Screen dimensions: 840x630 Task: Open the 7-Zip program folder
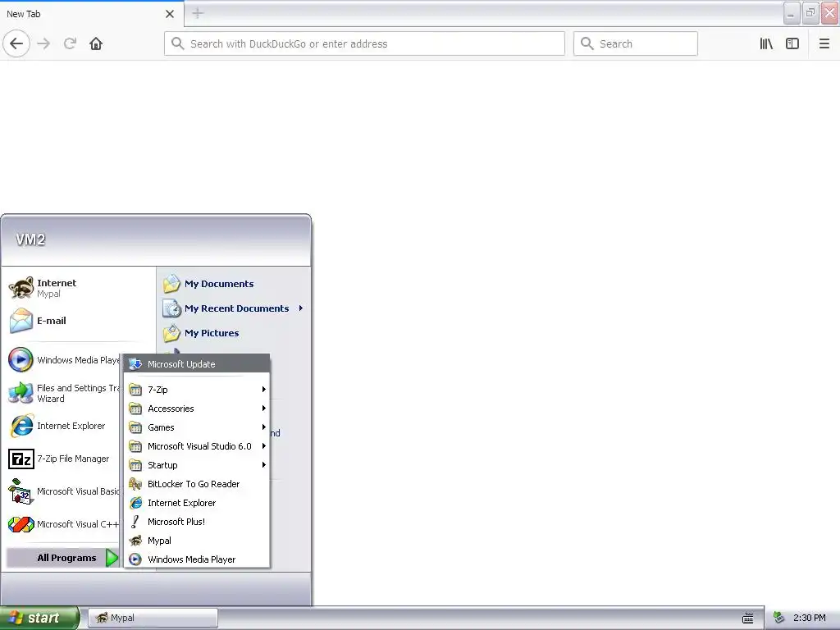[x=197, y=390]
